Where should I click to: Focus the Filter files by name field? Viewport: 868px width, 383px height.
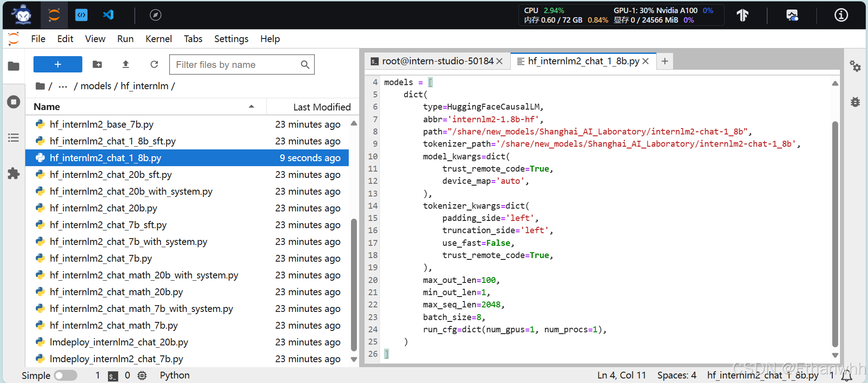[x=242, y=65]
